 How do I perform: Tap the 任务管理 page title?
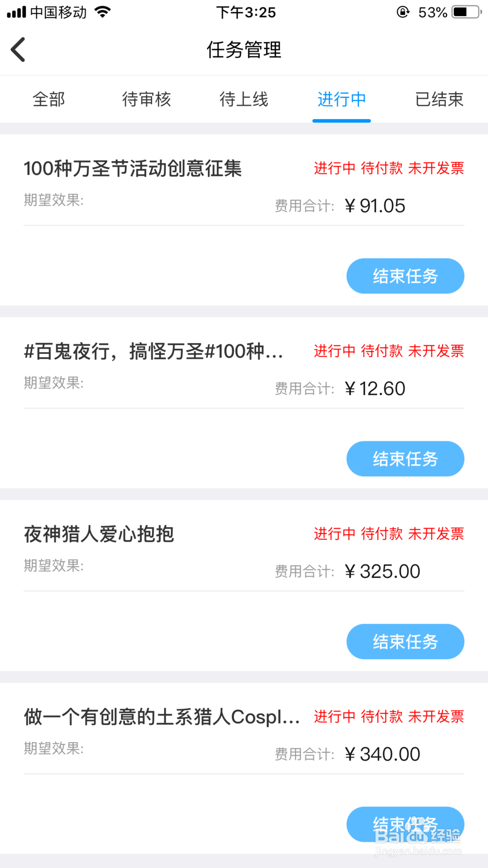point(244,50)
